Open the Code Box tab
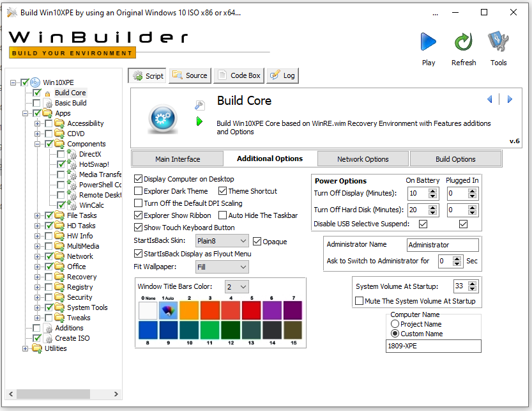 239,75
